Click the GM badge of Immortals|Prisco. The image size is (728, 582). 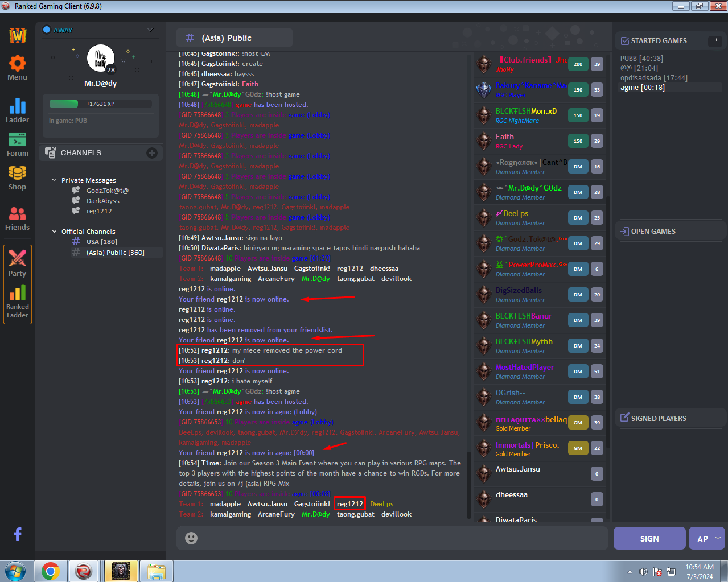(578, 448)
